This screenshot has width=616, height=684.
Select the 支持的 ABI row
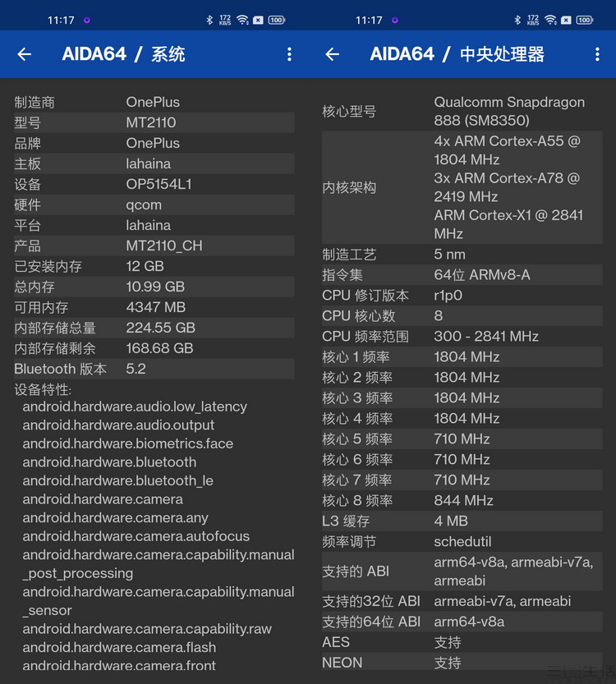pos(462,571)
